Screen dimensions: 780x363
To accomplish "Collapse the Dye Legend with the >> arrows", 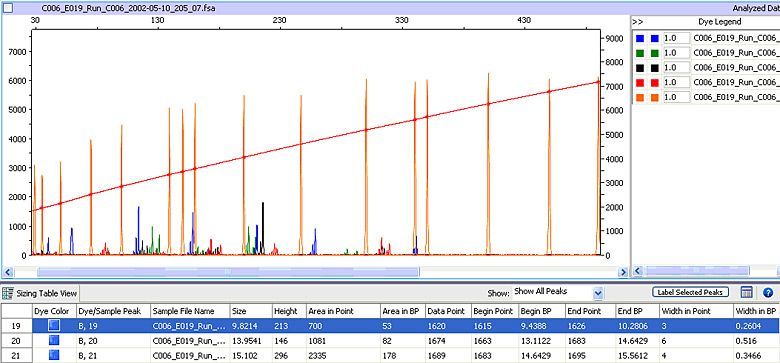I will [637, 22].
